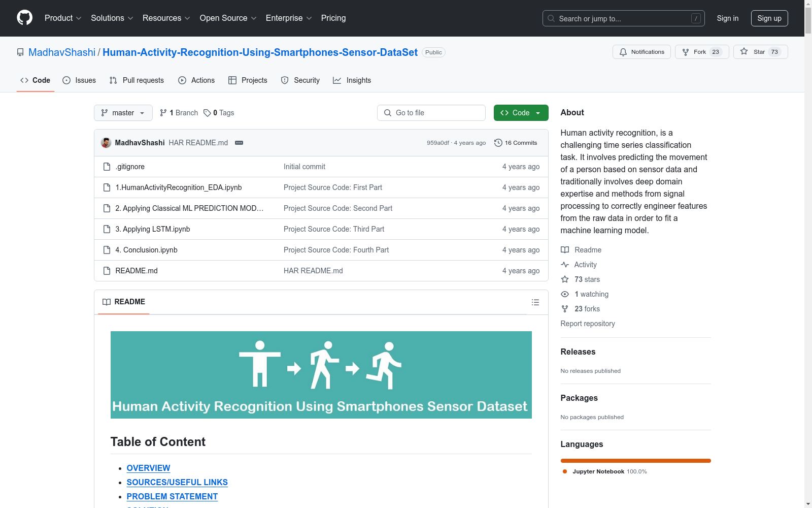Click the file icon beside README.md
812x508 pixels.
point(107,271)
